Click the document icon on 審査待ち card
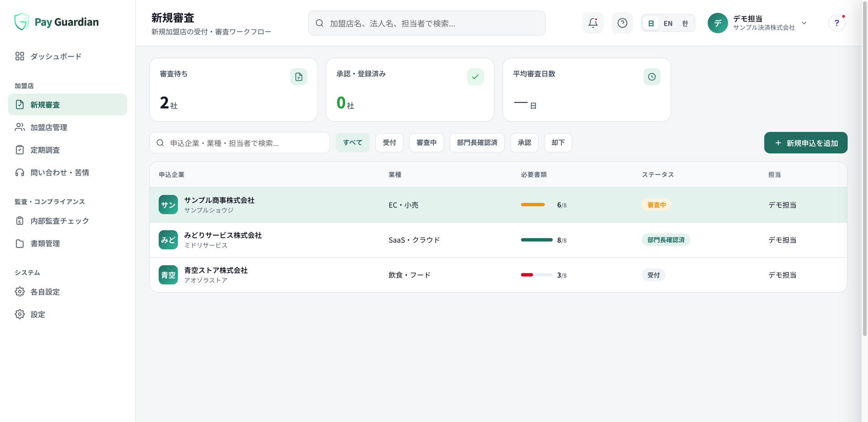This screenshot has height=422, width=868. [x=298, y=77]
